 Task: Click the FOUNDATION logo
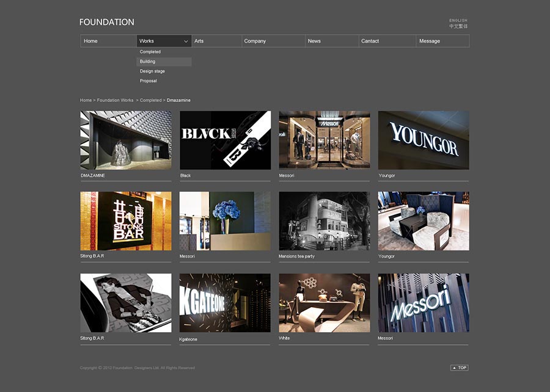(x=106, y=22)
